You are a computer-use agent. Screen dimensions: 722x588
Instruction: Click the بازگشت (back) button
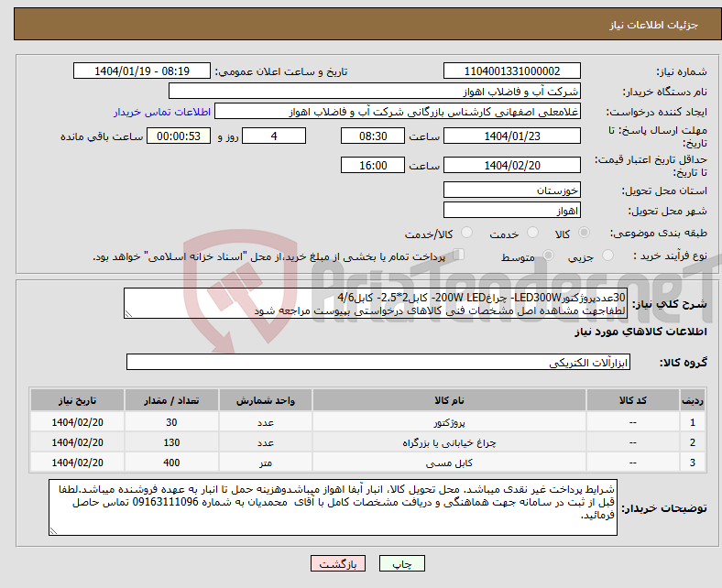click(337, 563)
